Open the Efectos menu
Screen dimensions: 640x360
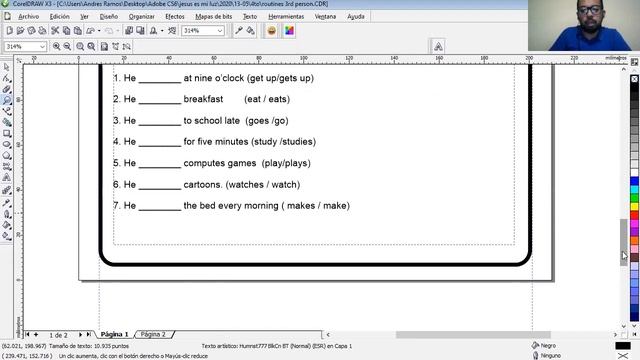point(175,16)
